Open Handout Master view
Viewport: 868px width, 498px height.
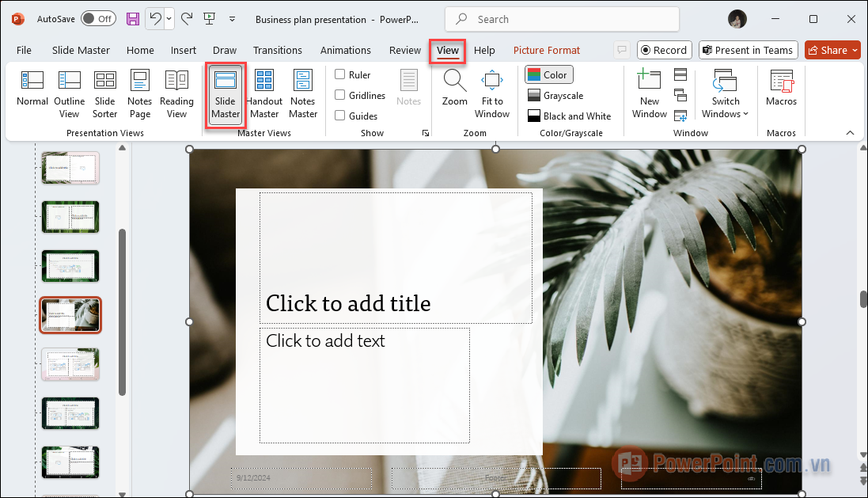click(x=264, y=94)
